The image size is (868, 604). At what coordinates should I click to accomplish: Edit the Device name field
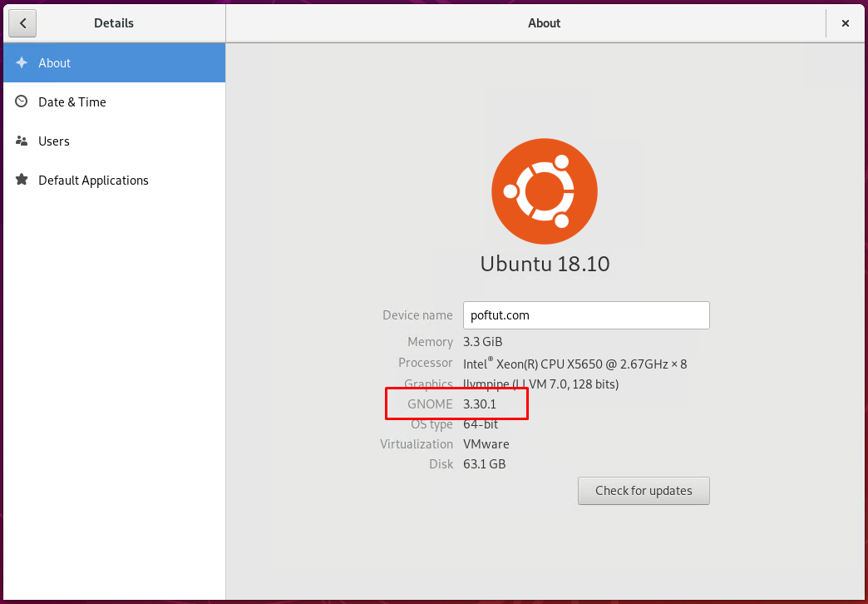pos(586,315)
